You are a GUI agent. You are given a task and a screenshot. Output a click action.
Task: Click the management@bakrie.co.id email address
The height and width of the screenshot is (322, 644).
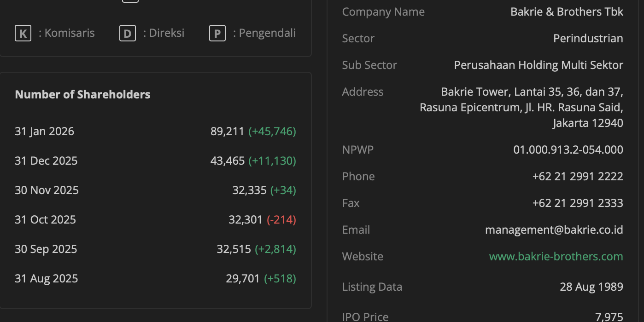click(x=554, y=230)
